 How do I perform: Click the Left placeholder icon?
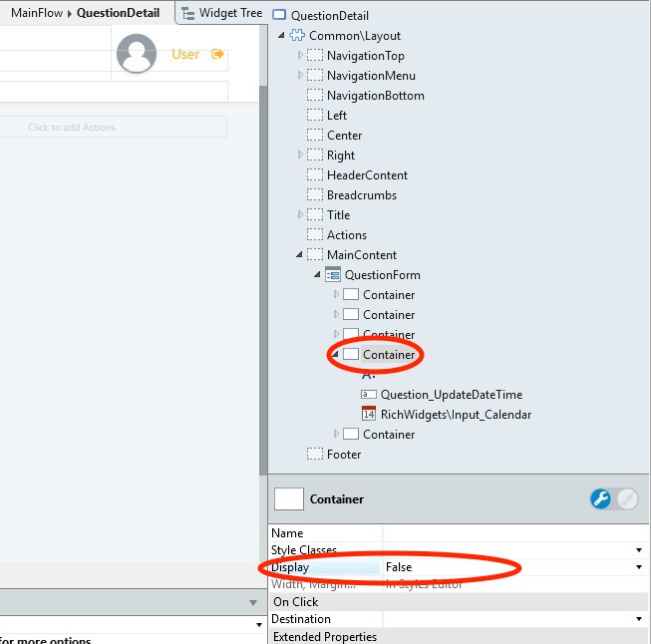[315, 115]
